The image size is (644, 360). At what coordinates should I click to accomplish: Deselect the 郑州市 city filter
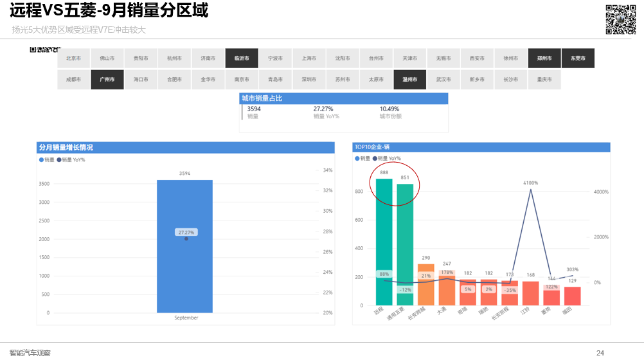544,59
